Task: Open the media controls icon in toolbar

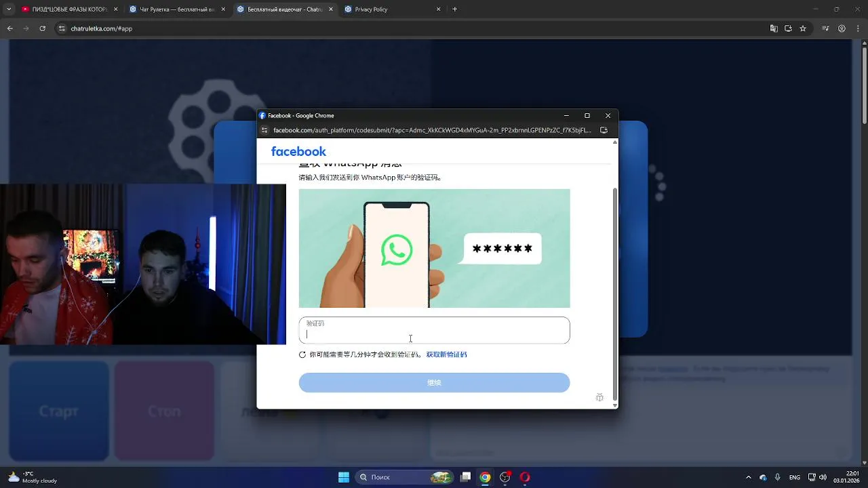Action: pos(825,28)
